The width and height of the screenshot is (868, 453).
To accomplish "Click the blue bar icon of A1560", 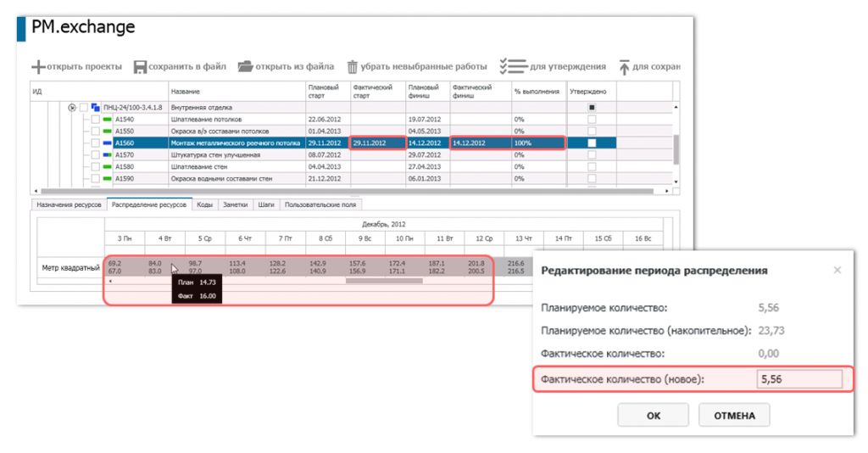I will coord(108,143).
